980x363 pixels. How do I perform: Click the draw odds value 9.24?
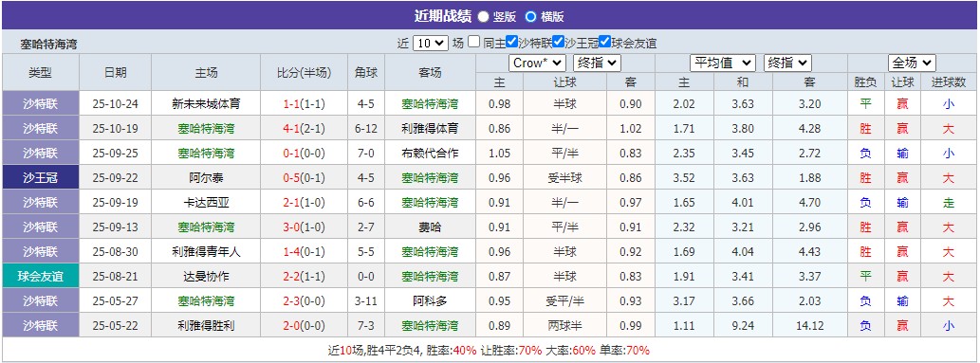743,325
